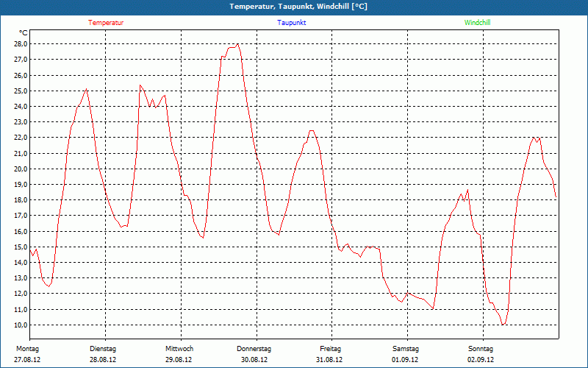Select the Samstag day label

pos(406,349)
